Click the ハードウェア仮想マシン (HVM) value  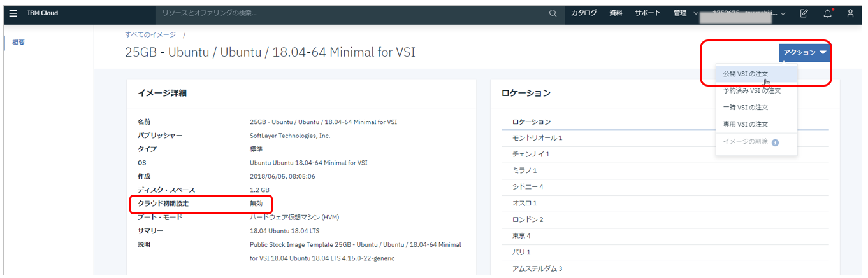tap(294, 217)
